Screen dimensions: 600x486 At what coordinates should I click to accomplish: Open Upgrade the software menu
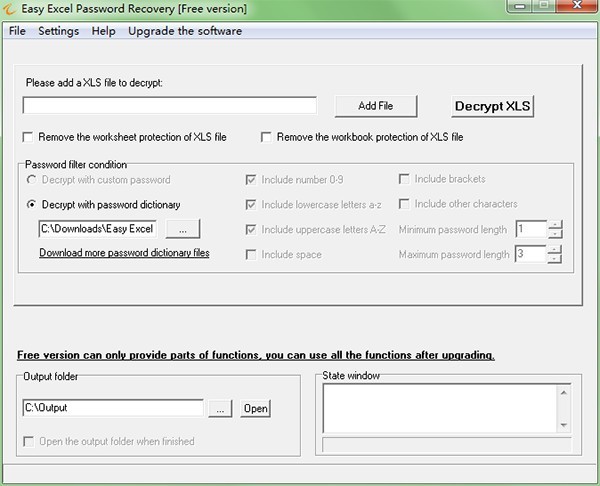coord(185,31)
